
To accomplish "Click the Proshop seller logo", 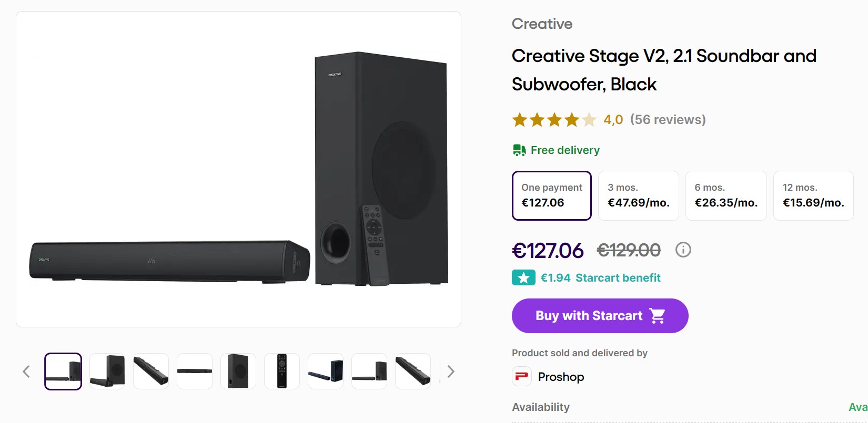I will coord(521,376).
